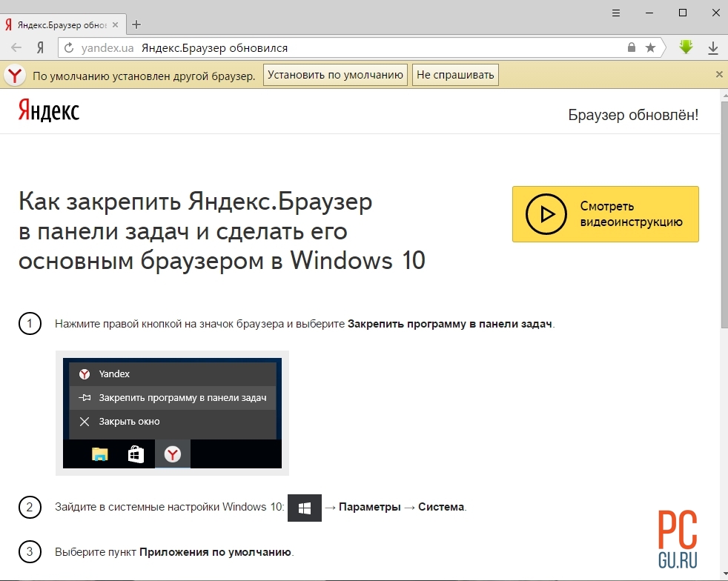Viewport: 728px width, 581px height.
Task: Click the Браузер обновлён! header text
Action: [x=633, y=115]
